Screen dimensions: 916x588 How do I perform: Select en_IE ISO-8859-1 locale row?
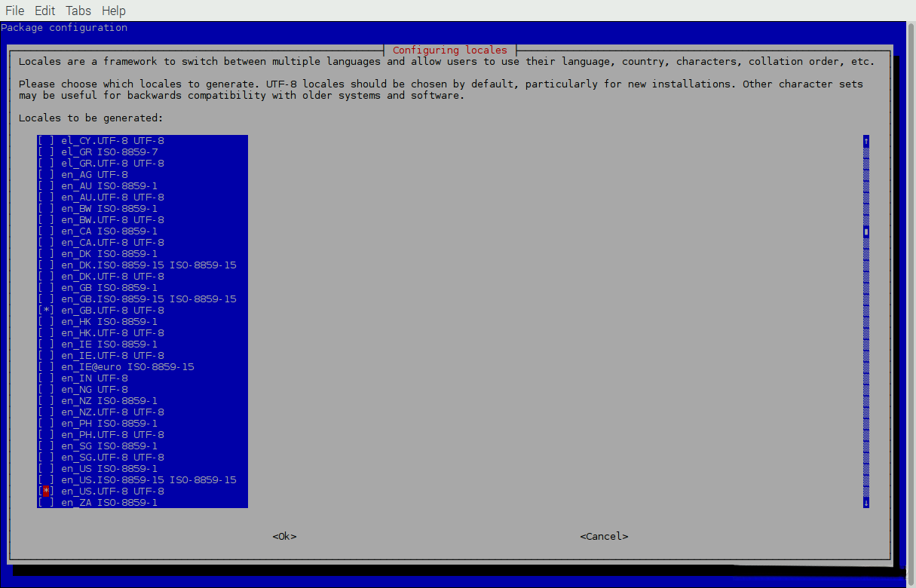tap(142, 345)
